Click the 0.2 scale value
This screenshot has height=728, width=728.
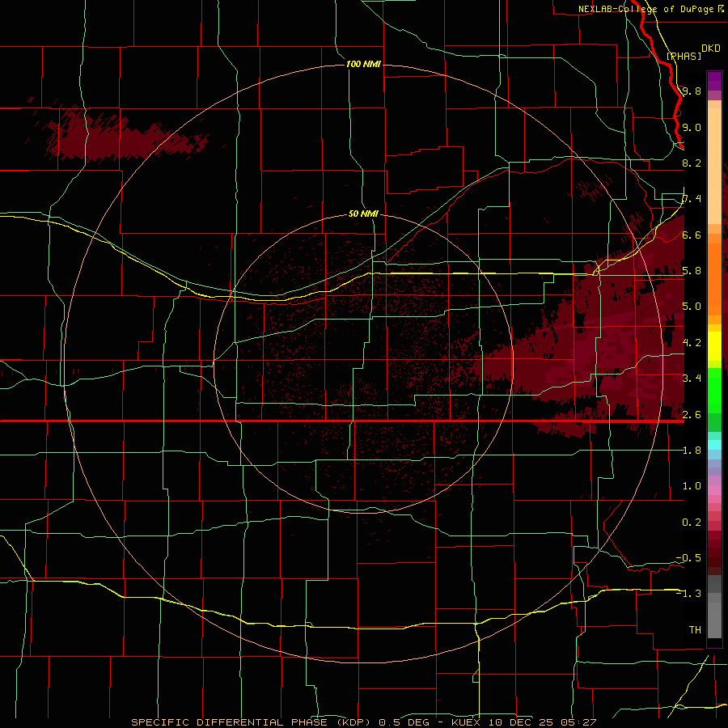point(692,522)
